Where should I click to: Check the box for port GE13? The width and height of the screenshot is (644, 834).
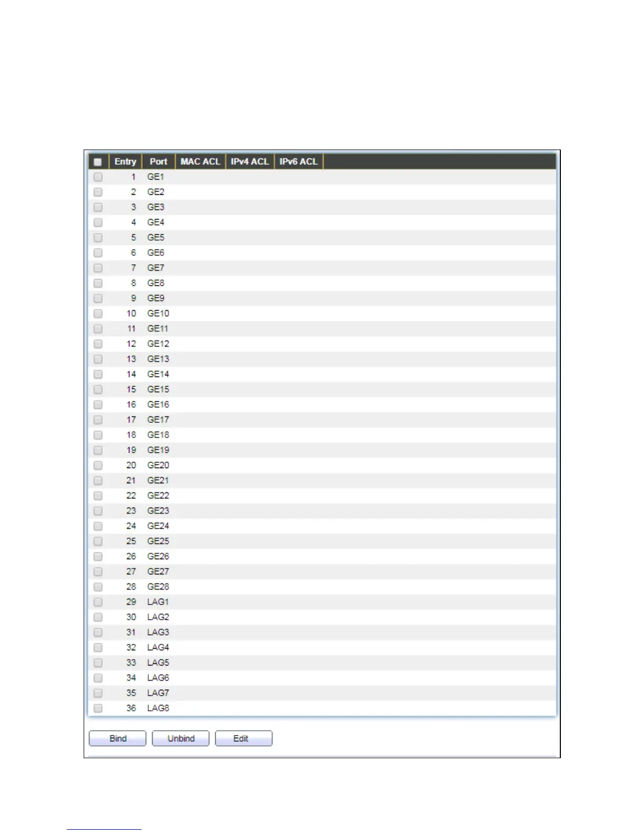[98, 359]
